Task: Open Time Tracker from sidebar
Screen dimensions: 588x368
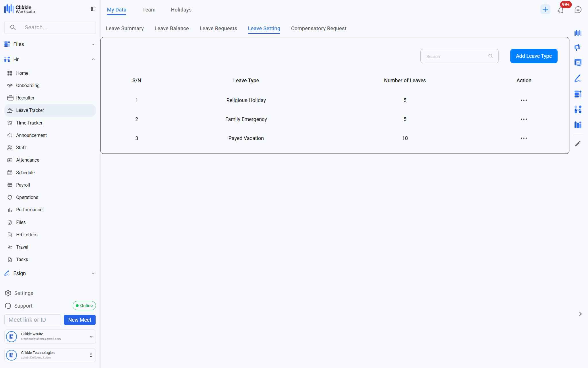Action: (29, 123)
